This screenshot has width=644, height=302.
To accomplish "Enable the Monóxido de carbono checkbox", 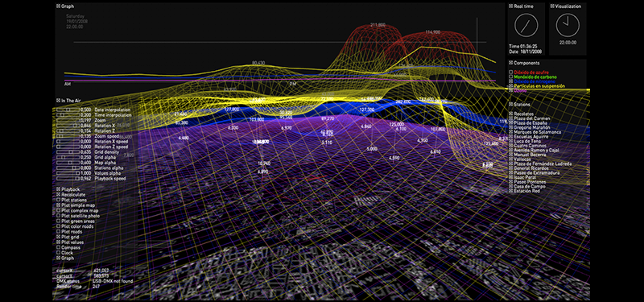I will tap(511, 77).
